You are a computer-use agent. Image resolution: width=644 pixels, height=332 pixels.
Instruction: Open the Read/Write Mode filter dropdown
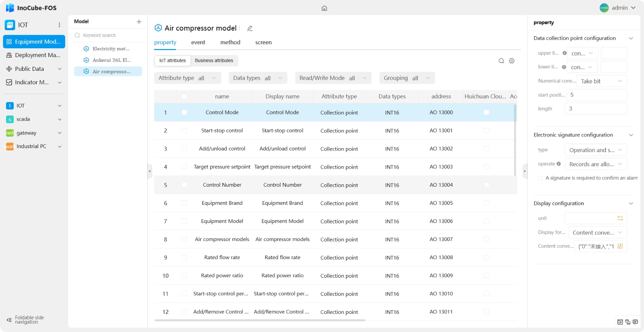pyautogui.click(x=333, y=78)
